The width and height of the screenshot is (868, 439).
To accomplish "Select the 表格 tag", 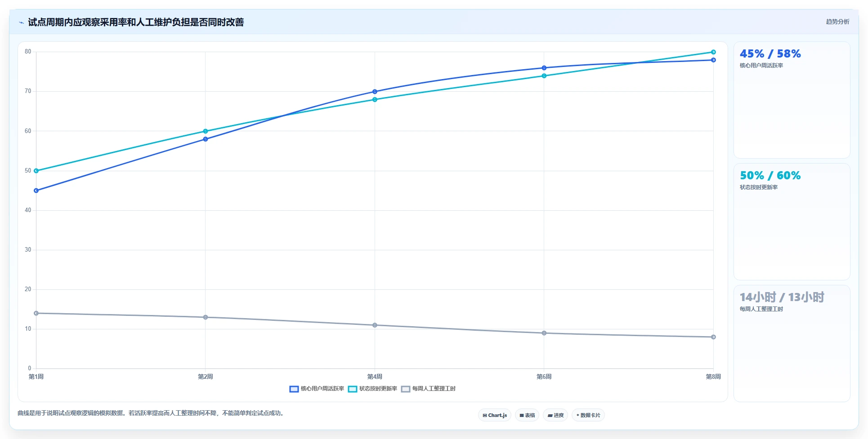I will [528, 415].
